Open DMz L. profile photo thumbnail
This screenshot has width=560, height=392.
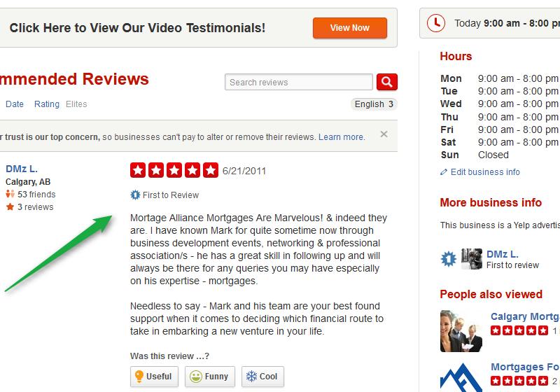[472, 259]
